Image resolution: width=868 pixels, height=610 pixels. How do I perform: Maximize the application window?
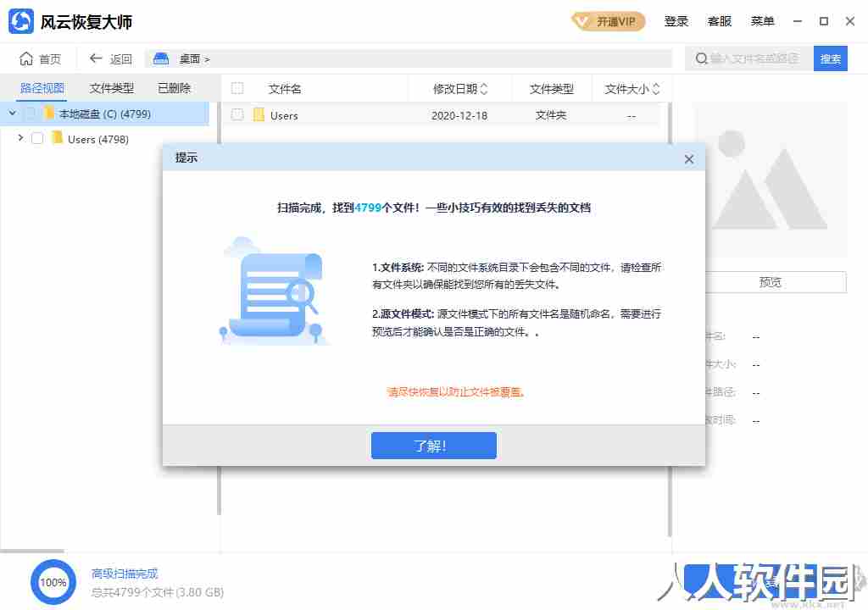(x=824, y=21)
